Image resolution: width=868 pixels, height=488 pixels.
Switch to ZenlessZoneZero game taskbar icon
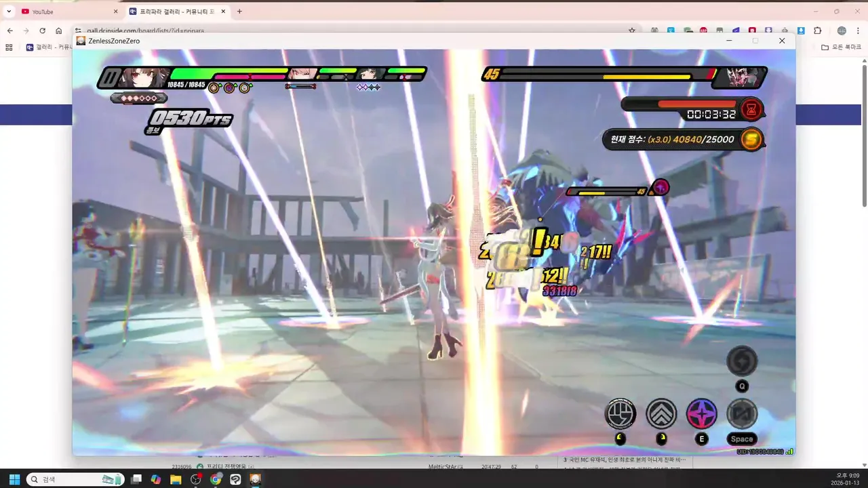pos(256,479)
